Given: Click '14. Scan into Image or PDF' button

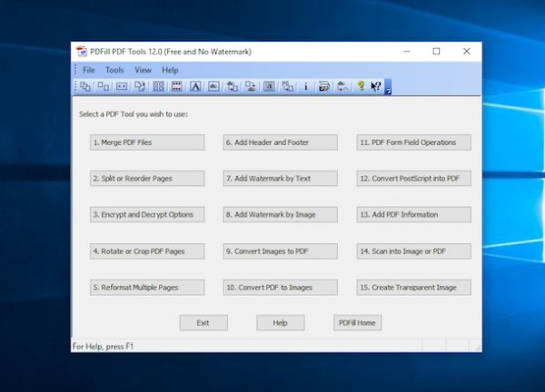Looking at the screenshot, I should click(x=414, y=250).
